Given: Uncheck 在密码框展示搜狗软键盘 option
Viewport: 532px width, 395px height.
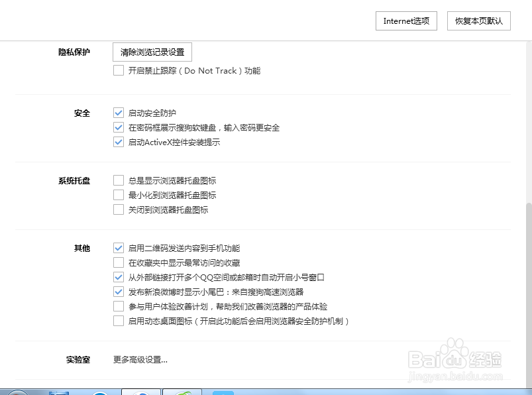Looking at the screenshot, I should point(119,127).
